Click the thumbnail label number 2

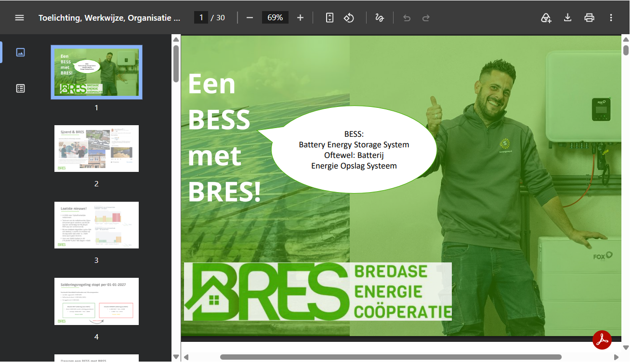click(96, 183)
